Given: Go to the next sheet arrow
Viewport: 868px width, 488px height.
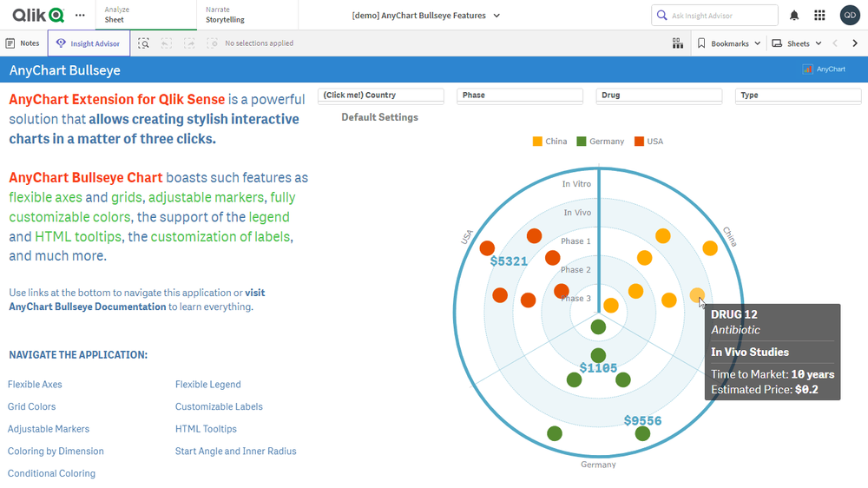Looking at the screenshot, I should click(x=855, y=43).
